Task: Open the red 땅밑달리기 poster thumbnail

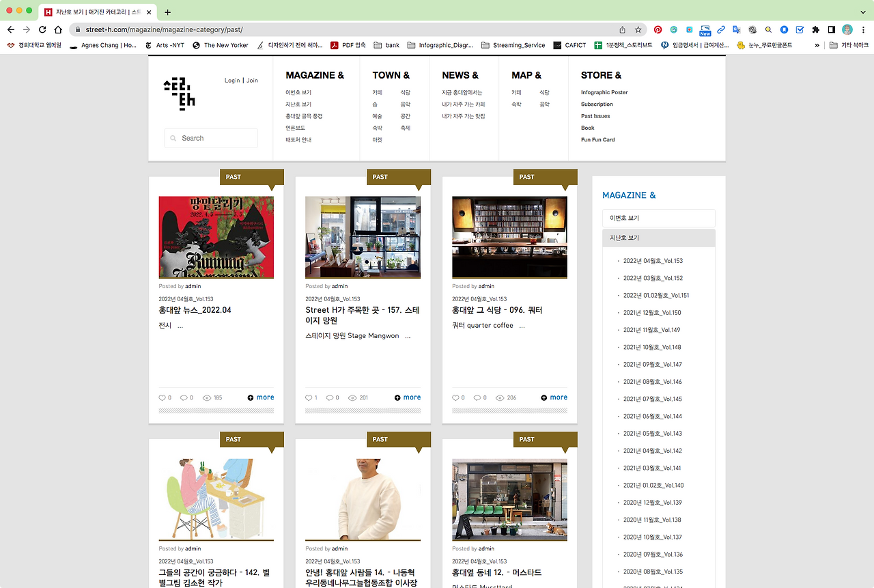Action: click(x=216, y=237)
